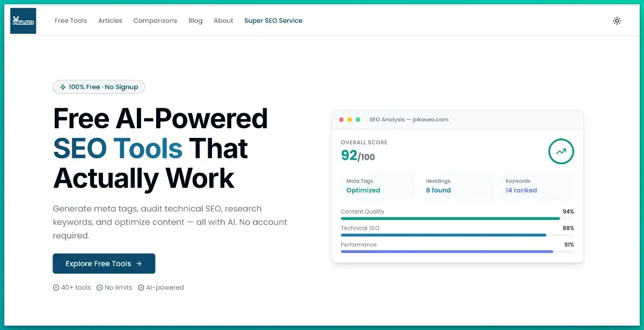Click the SEO Analysis — pikaseo.com title
The image size is (644, 330).
(409, 120)
